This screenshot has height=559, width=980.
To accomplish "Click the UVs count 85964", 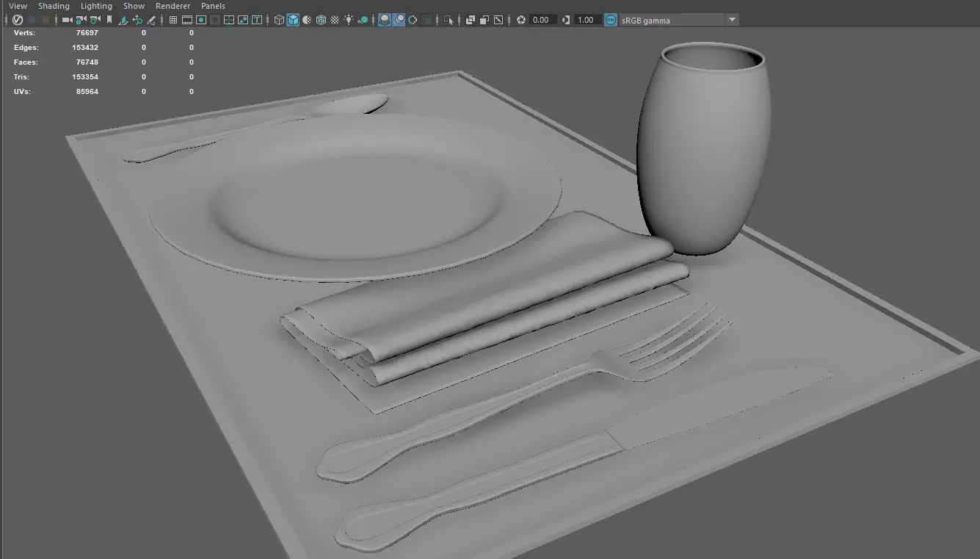I will [x=87, y=92].
